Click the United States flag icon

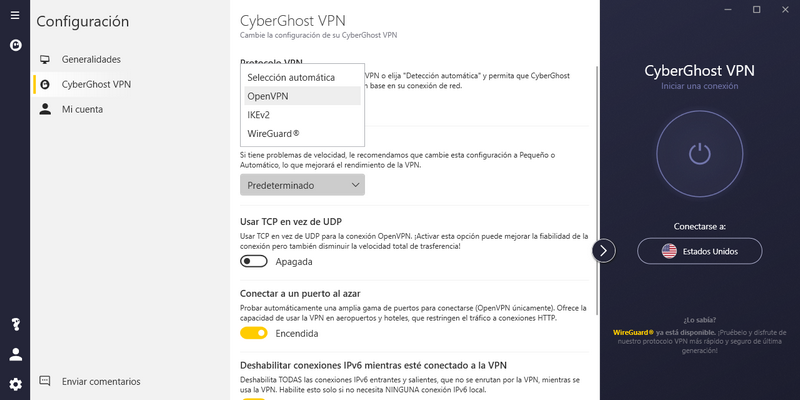tap(669, 251)
